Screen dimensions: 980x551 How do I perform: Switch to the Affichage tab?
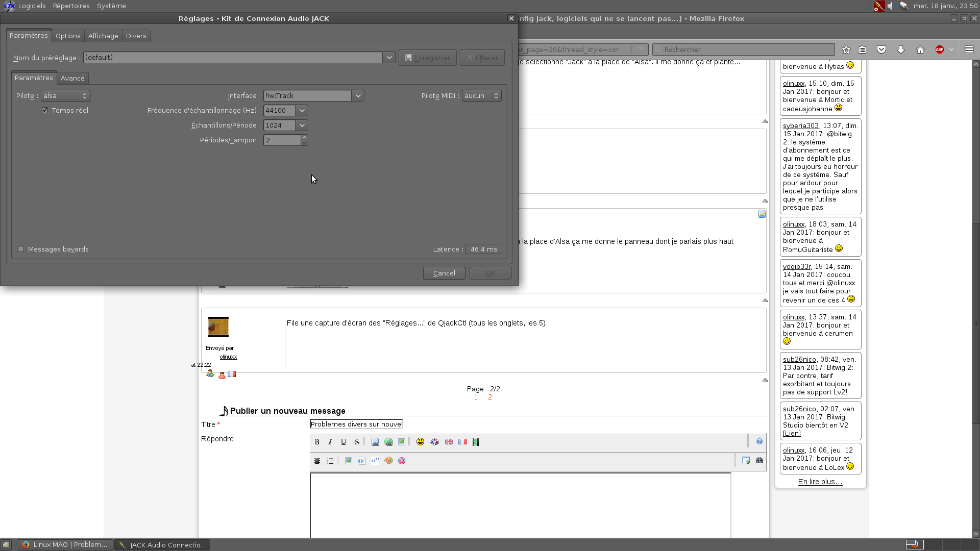[103, 36]
